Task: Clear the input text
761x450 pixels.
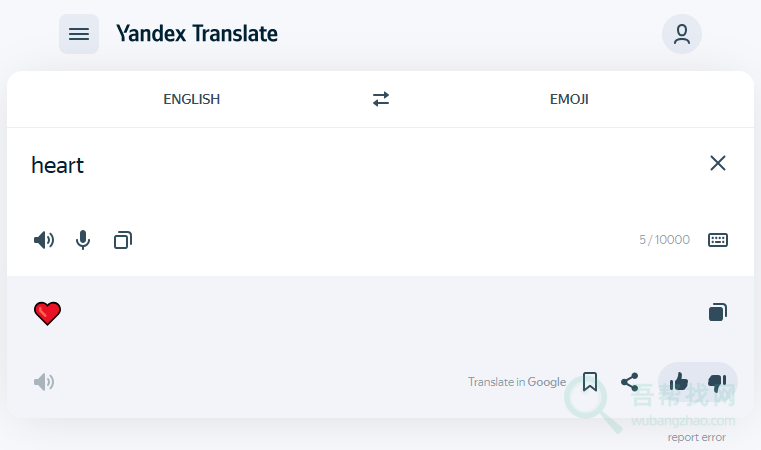Action: pos(717,163)
